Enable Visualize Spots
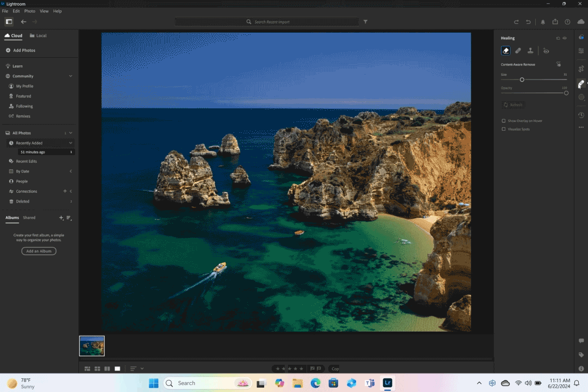 (x=503, y=129)
